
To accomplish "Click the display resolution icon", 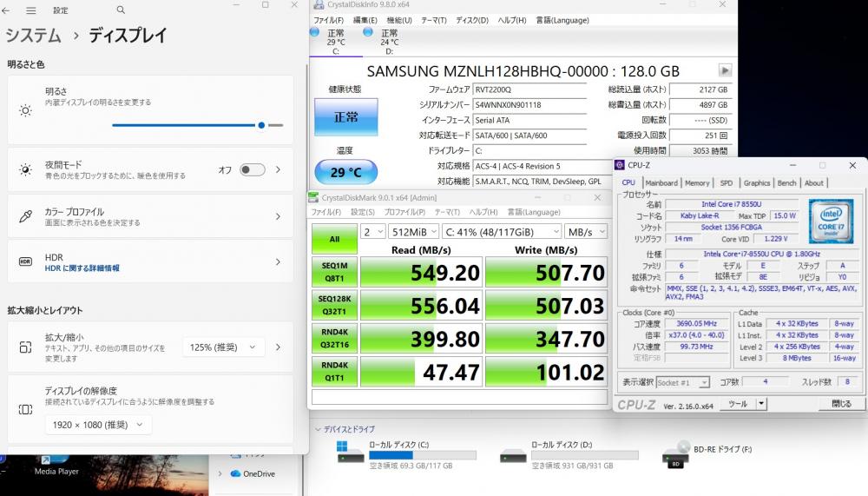I will [25, 409].
